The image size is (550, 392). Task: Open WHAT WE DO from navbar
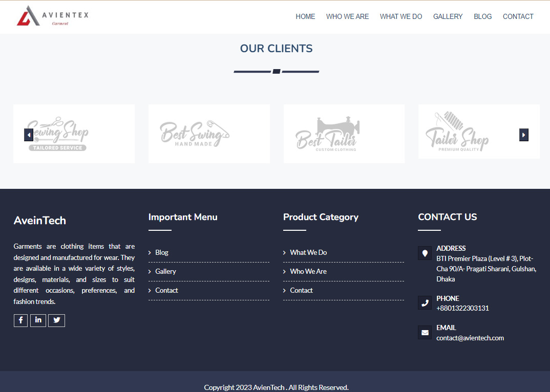(401, 16)
